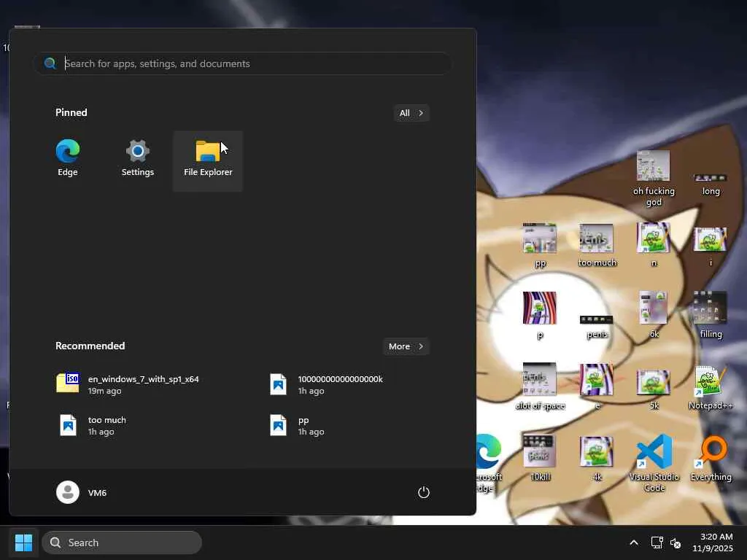Select the '10kill' desktop icon

540,458
